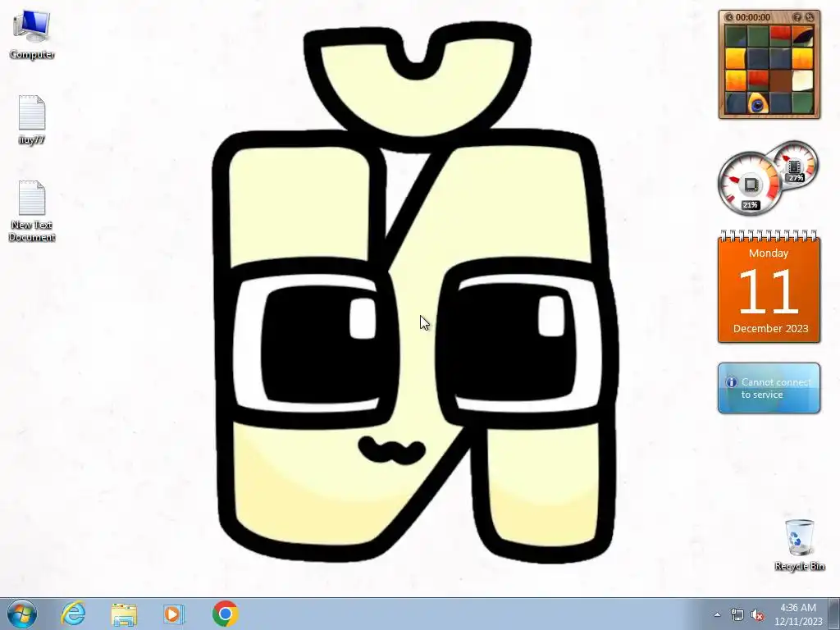This screenshot has width=840, height=630.
Task: Launch Windows Media Player from taskbar
Action: coord(173,614)
